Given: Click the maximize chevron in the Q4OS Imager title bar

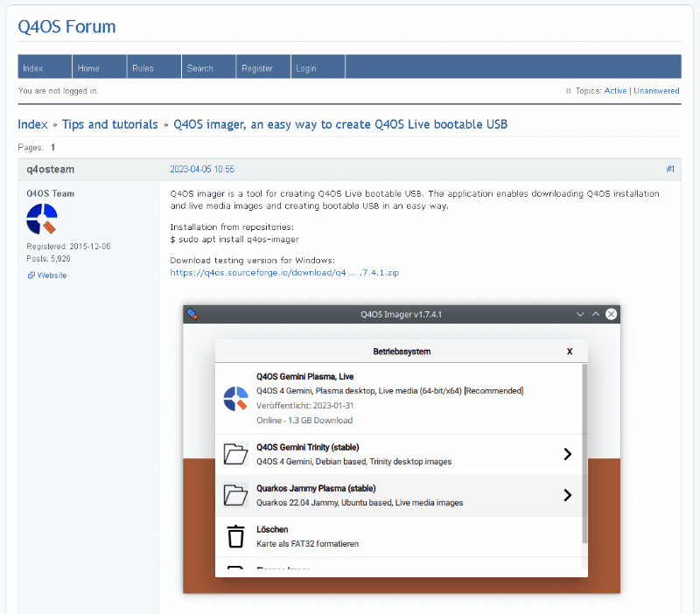Looking at the screenshot, I should [596, 314].
